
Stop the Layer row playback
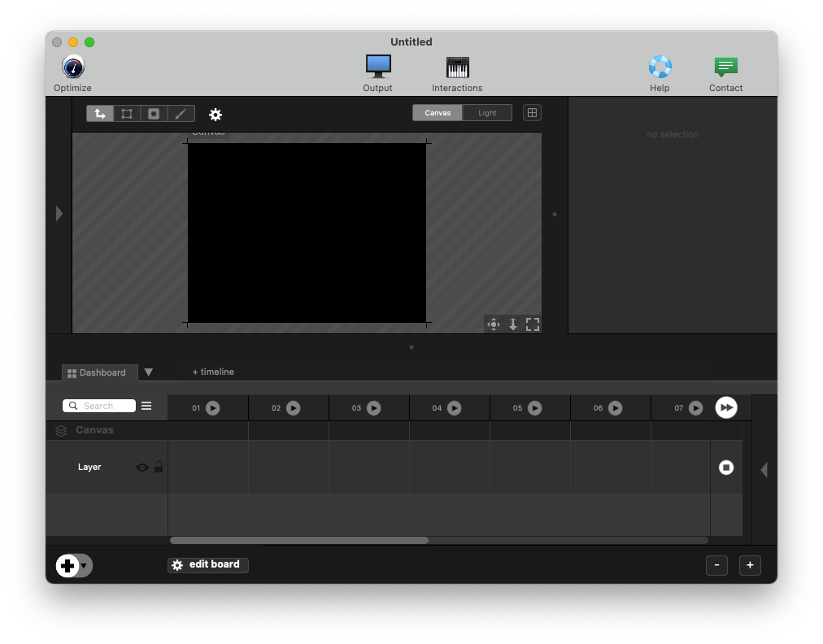click(x=726, y=467)
